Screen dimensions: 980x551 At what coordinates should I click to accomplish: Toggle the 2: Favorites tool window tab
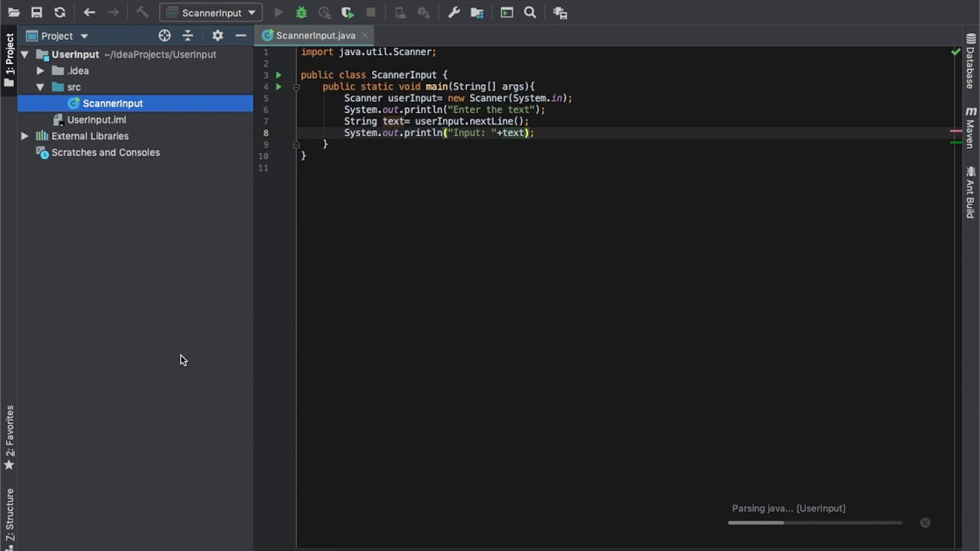point(9,438)
